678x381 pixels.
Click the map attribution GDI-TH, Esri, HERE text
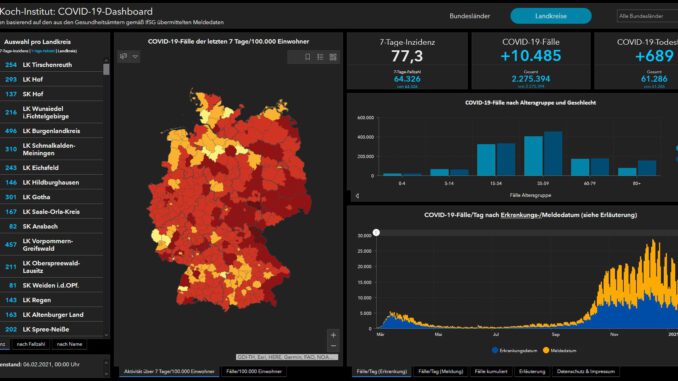[x=287, y=357]
